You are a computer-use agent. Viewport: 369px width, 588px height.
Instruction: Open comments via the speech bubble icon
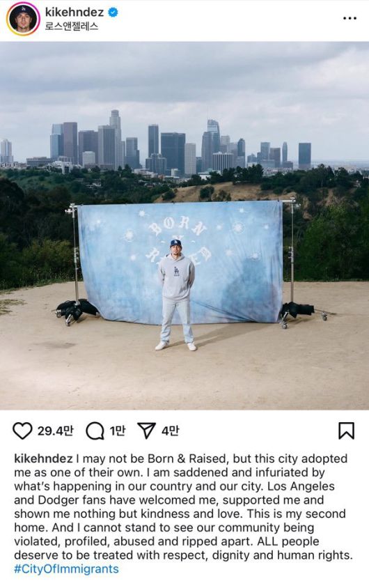(x=95, y=431)
